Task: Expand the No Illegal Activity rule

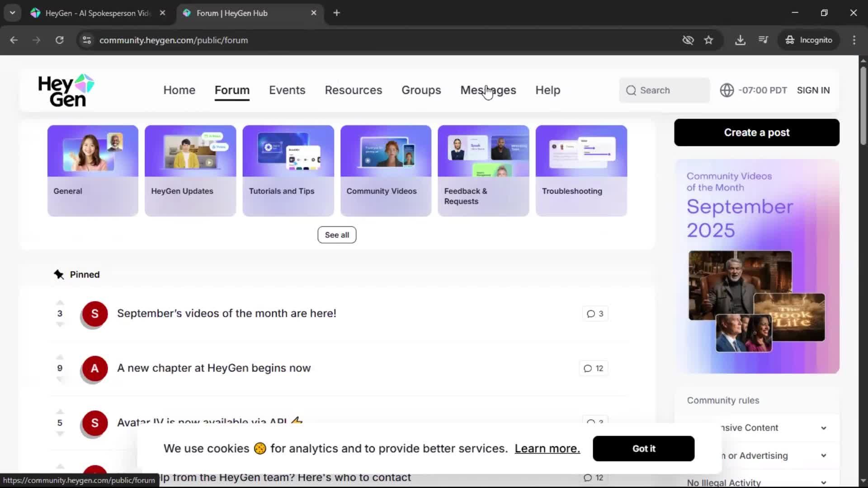Action: [823, 483]
